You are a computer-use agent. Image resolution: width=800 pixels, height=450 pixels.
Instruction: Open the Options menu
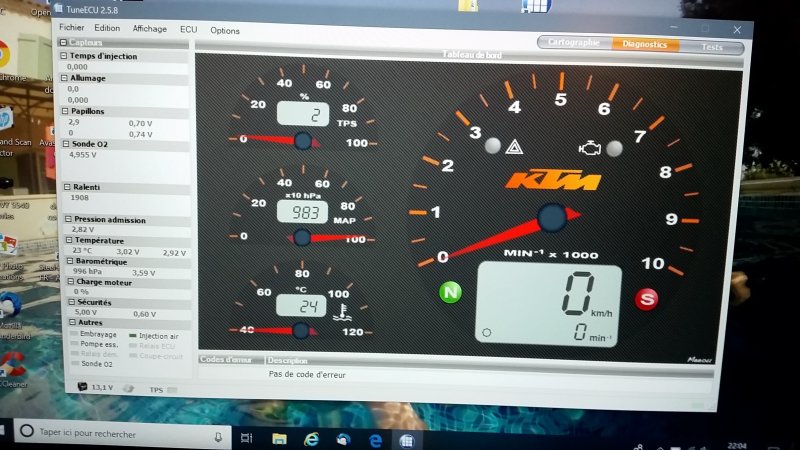pyautogui.click(x=224, y=31)
